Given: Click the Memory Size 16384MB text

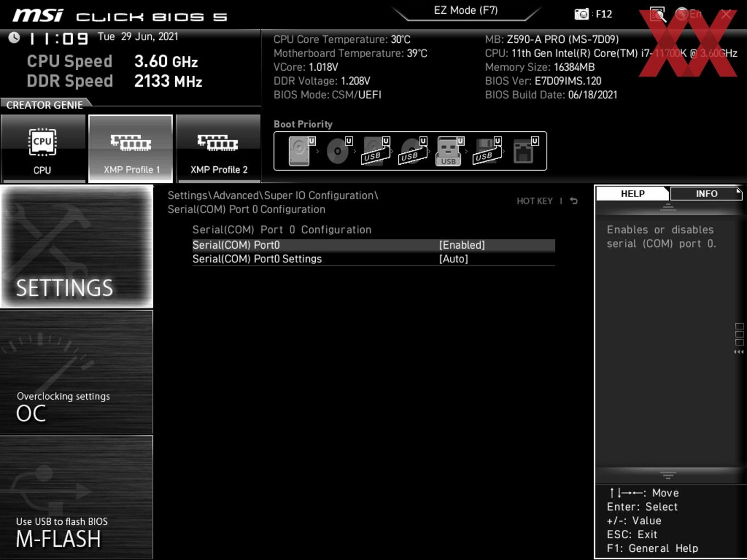Looking at the screenshot, I should point(540,67).
